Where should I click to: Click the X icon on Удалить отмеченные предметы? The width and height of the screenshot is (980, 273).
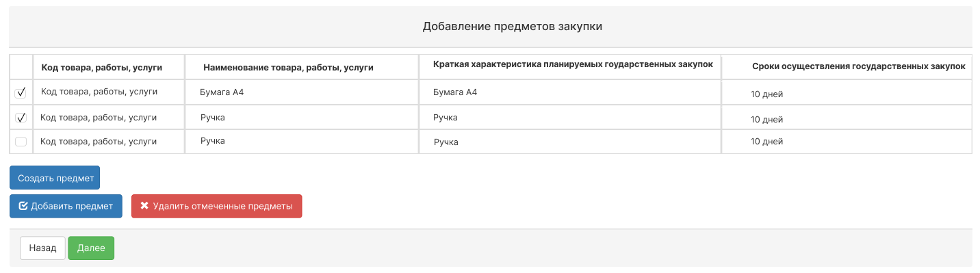pos(144,206)
